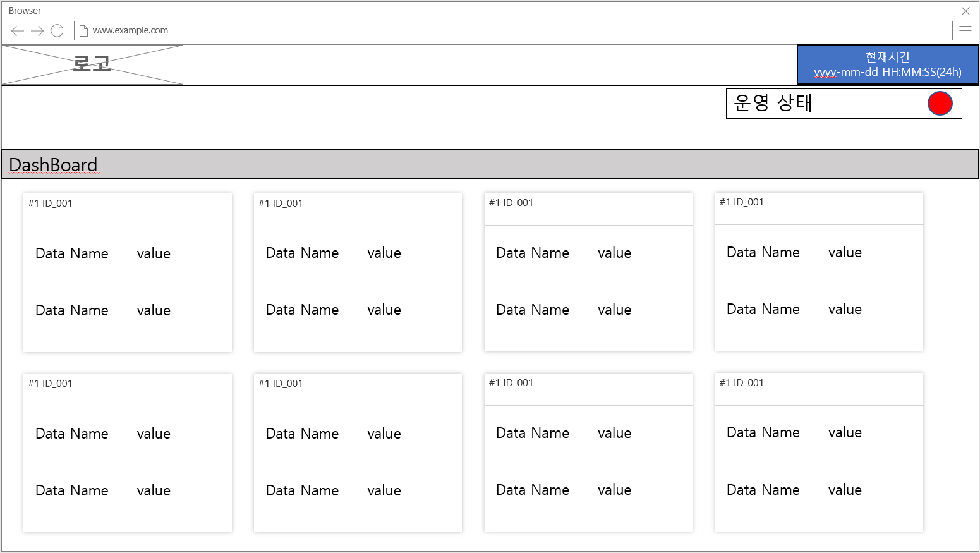Open the browser hamburger menu

(965, 30)
